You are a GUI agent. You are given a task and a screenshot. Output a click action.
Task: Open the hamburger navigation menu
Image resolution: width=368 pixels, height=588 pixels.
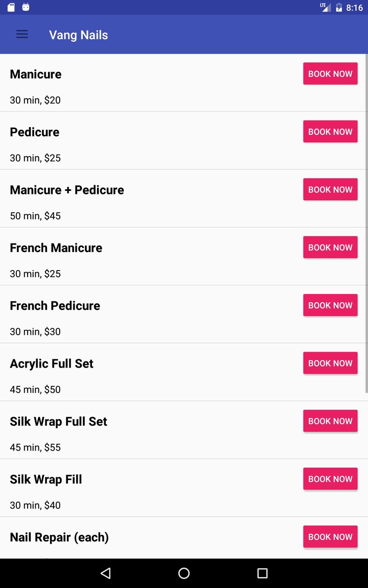click(22, 35)
